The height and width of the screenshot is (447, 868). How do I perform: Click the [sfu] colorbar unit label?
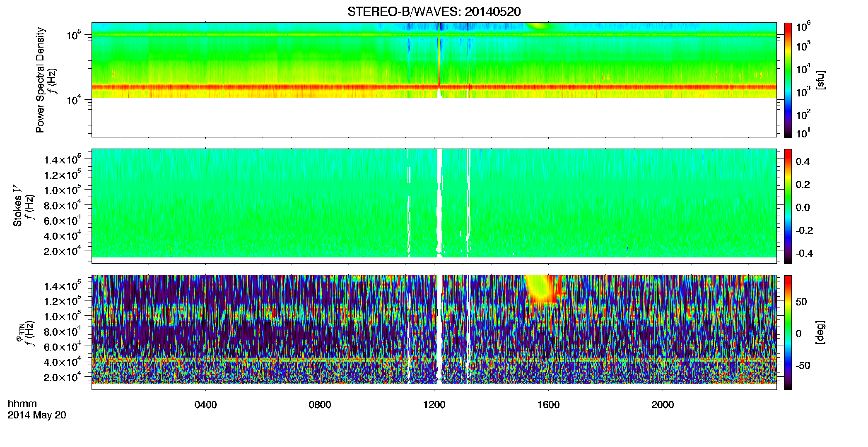pyautogui.click(x=820, y=80)
